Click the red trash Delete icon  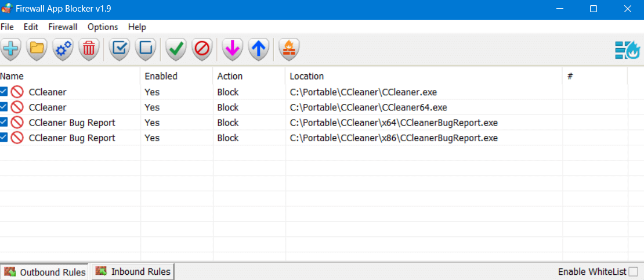[89, 49]
